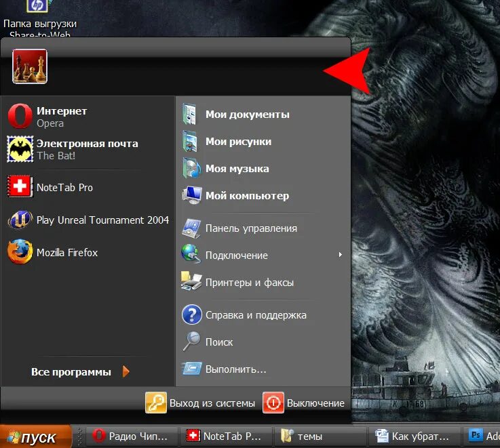Click The Bat! email icon
The image size is (500, 448).
(20, 149)
